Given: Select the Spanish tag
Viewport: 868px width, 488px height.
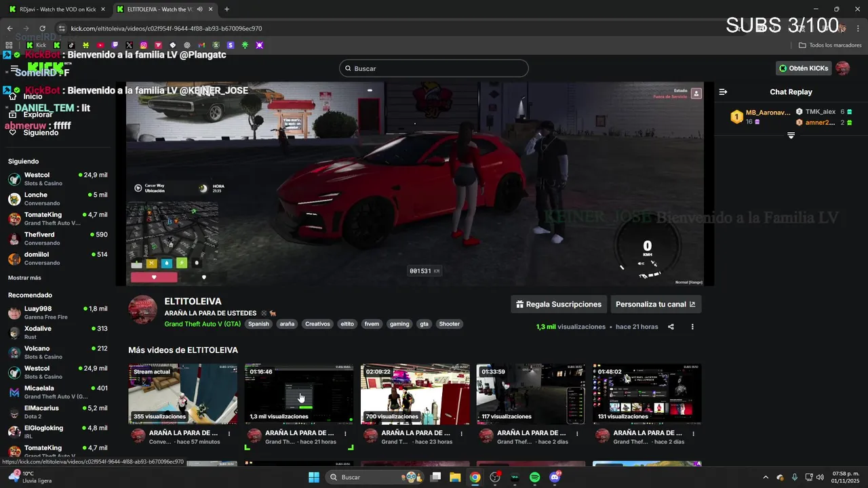Looking at the screenshot, I should 258,324.
